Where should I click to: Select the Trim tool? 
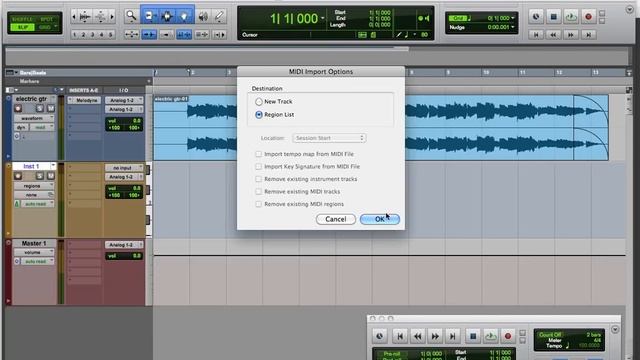click(149, 16)
